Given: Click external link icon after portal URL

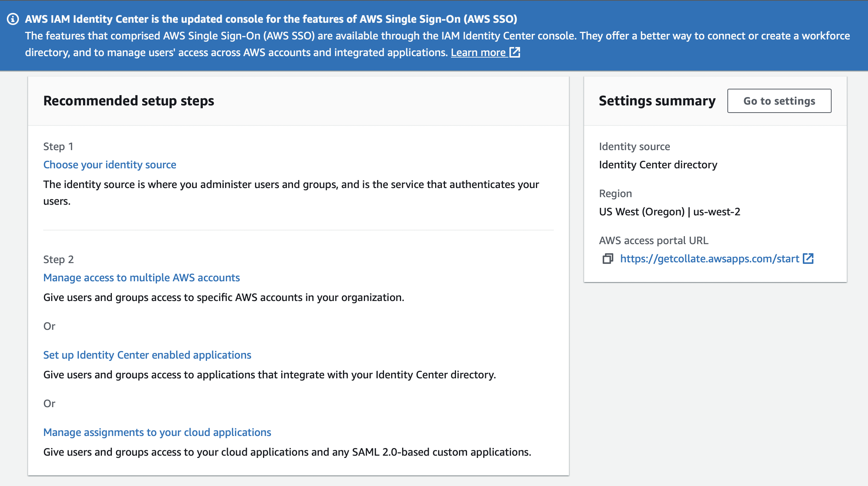Looking at the screenshot, I should pyautogui.click(x=808, y=259).
